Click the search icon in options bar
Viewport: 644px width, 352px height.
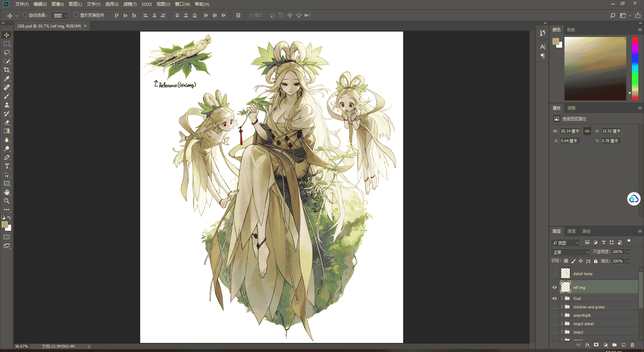[x=613, y=15]
